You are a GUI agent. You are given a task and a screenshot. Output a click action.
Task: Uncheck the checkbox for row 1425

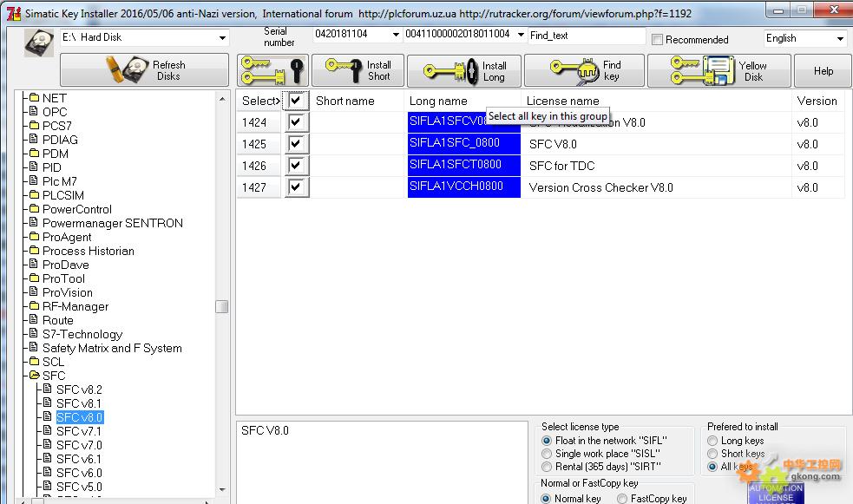pyautogui.click(x=295, y=143)
